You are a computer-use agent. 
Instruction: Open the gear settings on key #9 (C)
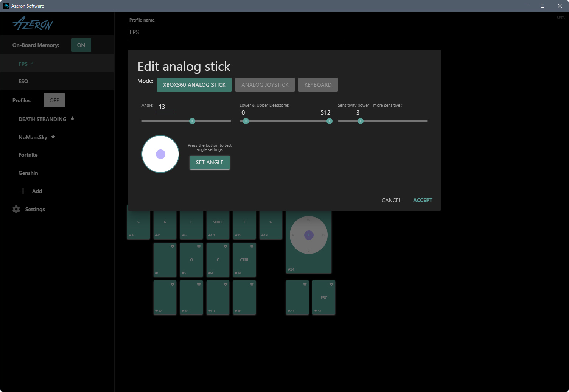225,246
